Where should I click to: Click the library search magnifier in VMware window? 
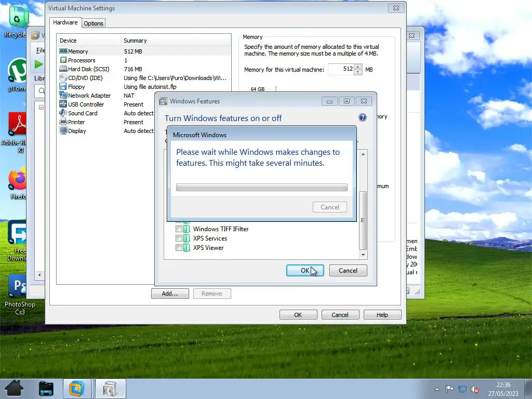(x=42, y=91)
